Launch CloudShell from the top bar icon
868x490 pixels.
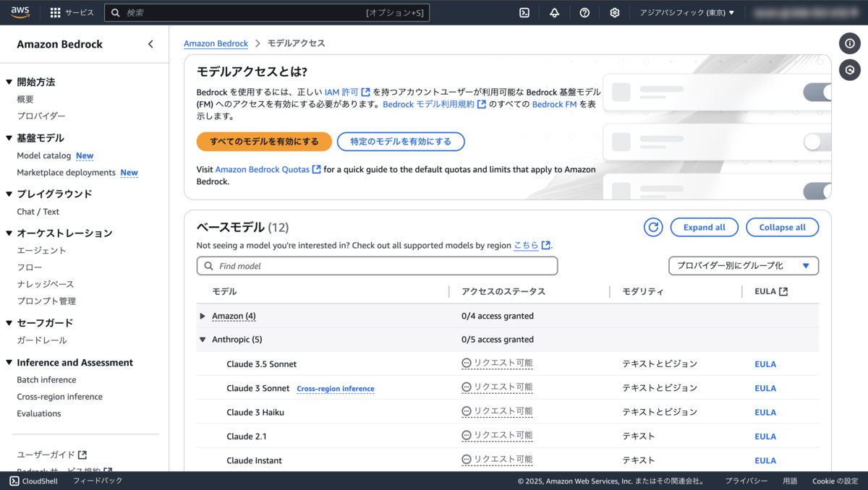(524, 12)
